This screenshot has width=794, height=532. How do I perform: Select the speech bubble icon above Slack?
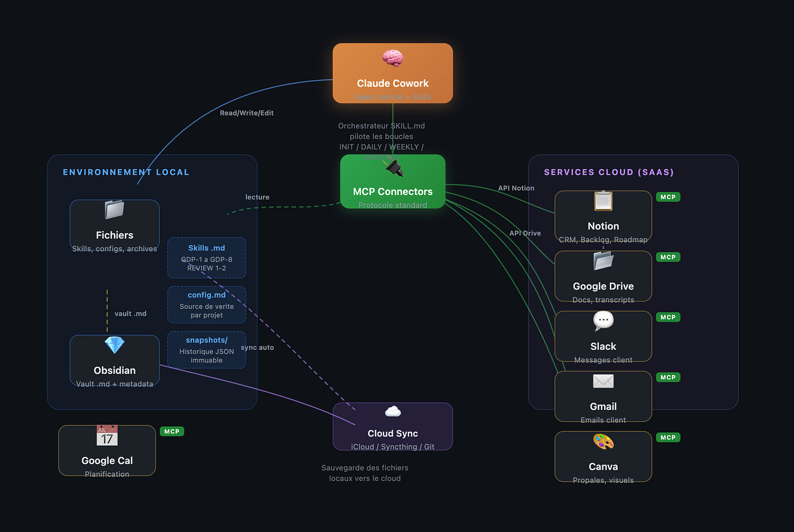[603, 321]
